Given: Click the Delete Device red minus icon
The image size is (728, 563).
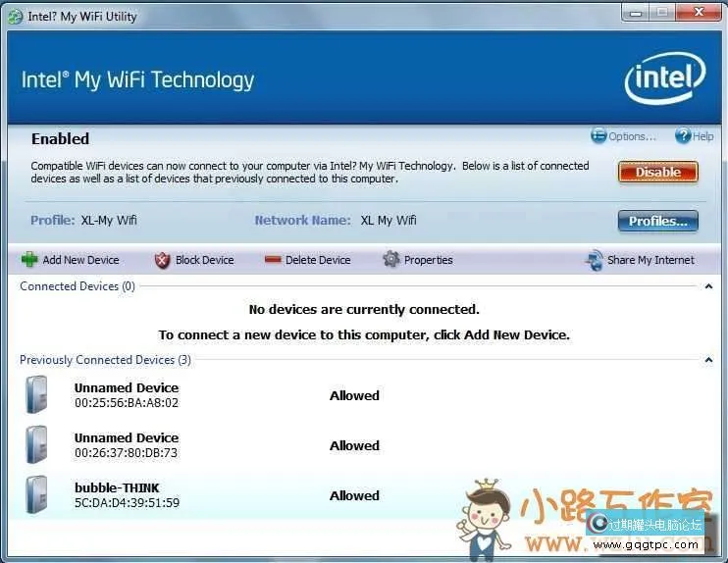Looking at the screenshot, I should [273, 260].
